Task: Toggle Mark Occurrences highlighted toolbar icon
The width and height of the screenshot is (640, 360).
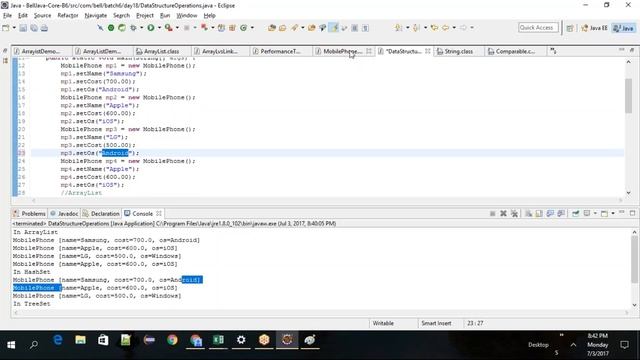Action: point(334,28)
